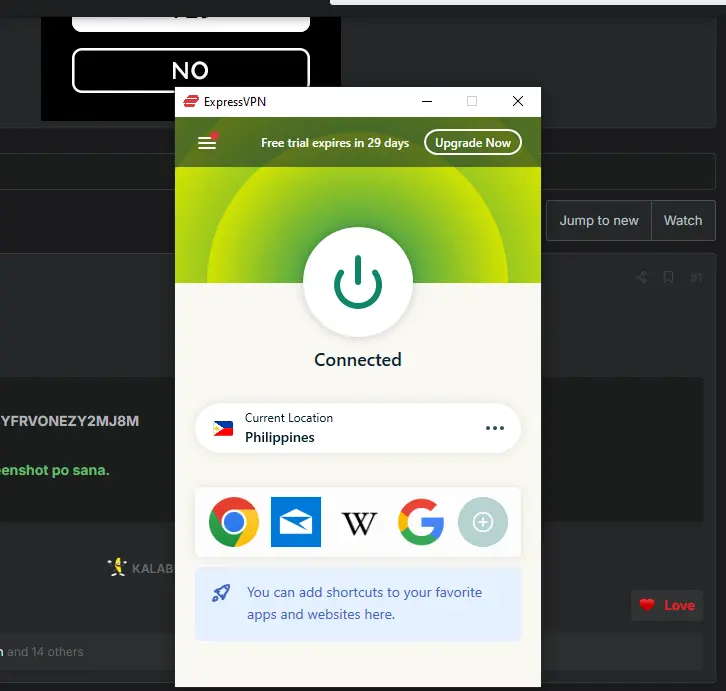The image size is (726, 691).
Task: Click Upgrade Now button
Action: tap(473, 143)
